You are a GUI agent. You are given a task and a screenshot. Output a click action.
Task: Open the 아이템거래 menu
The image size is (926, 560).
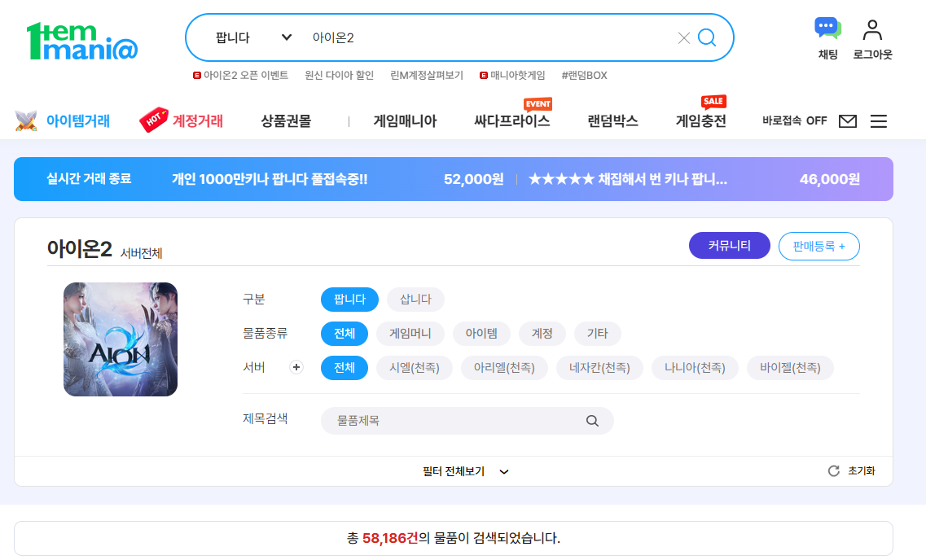pyautogui.click(x=78, y=121)
